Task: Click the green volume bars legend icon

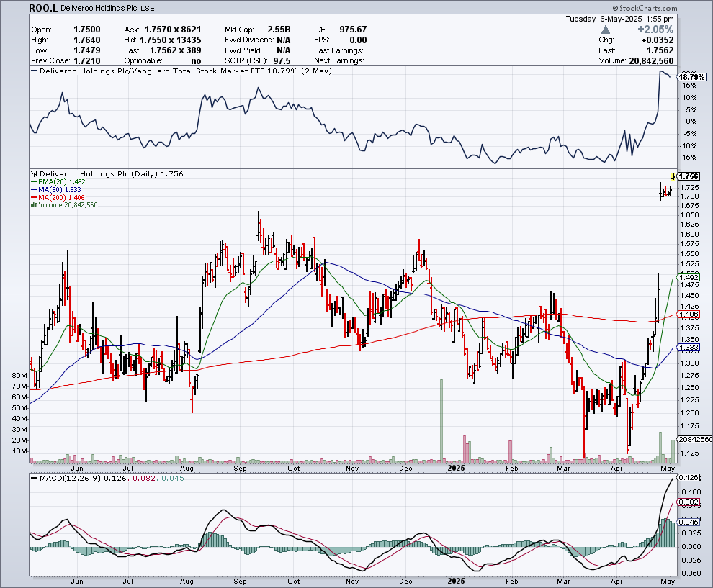Action: 34,205
